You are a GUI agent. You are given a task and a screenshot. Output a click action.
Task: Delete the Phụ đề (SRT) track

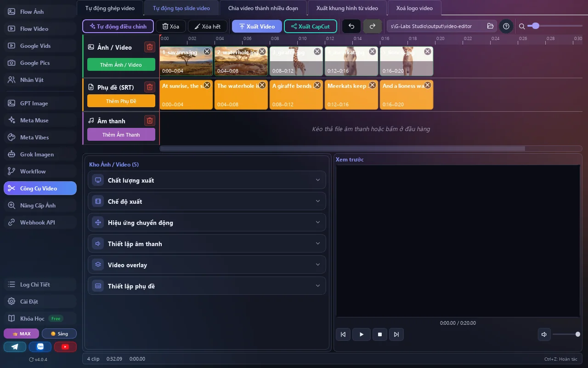point(149,87)
